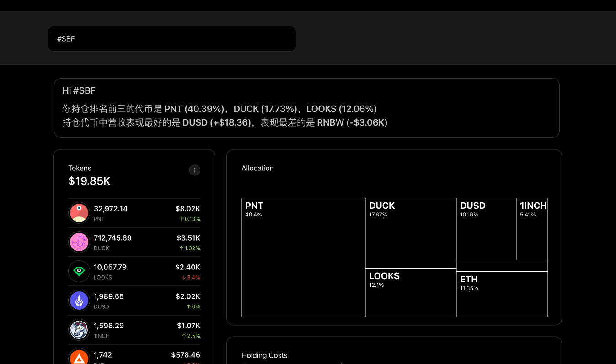Click the 32,972.14 PNT balance
Image resolution: width=616 pixels, height=364 pixels.
pyautogui.click(x=111, y=209)
